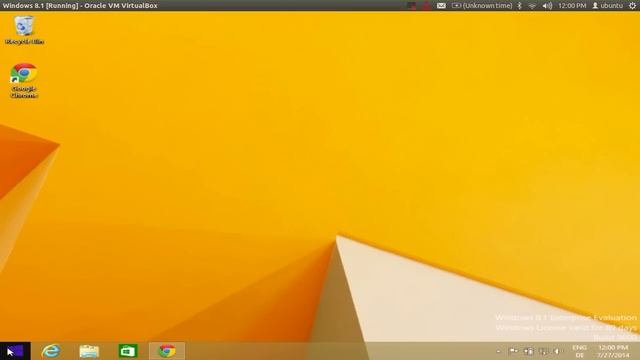Open the Windows Start button

(15, 351)
